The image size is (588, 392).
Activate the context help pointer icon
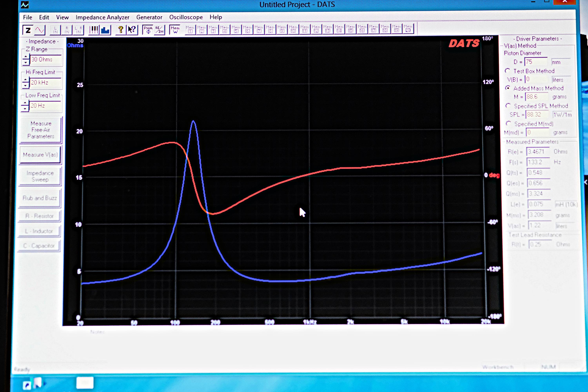click(x=132, y=30)
